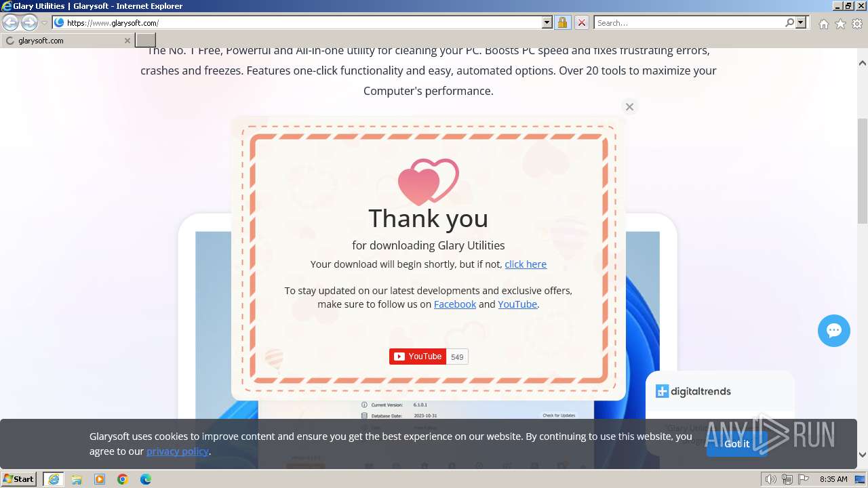This screenshot has height=488, width=868.
Task: Click the search magnifier icon
Action: pyautogui.click(x=789, y=22)
